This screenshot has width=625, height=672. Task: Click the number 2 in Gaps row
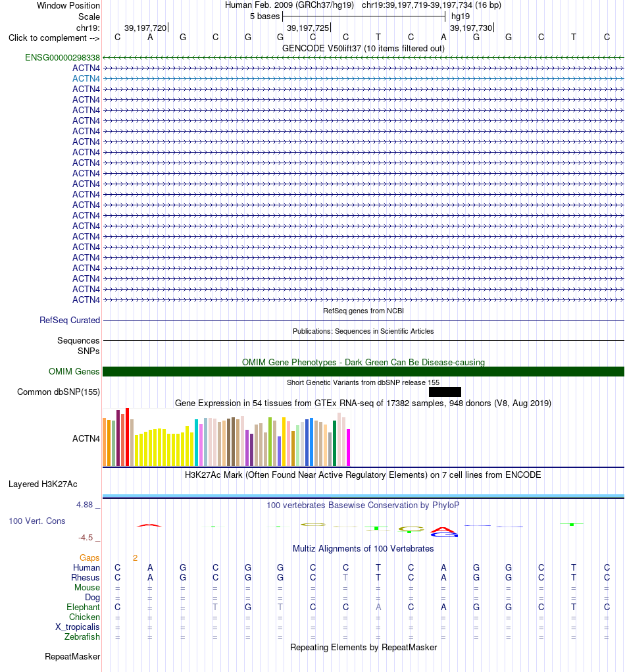(135, 557)
